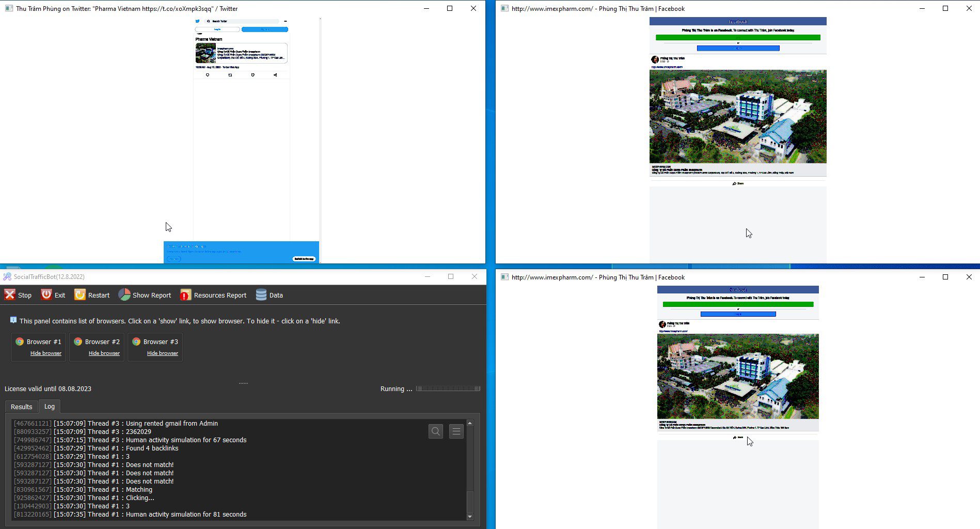Image resolution: width=980 pixels, height=529 pixels.
Task: Select the Log tab
Action: [x=50, y=407]
